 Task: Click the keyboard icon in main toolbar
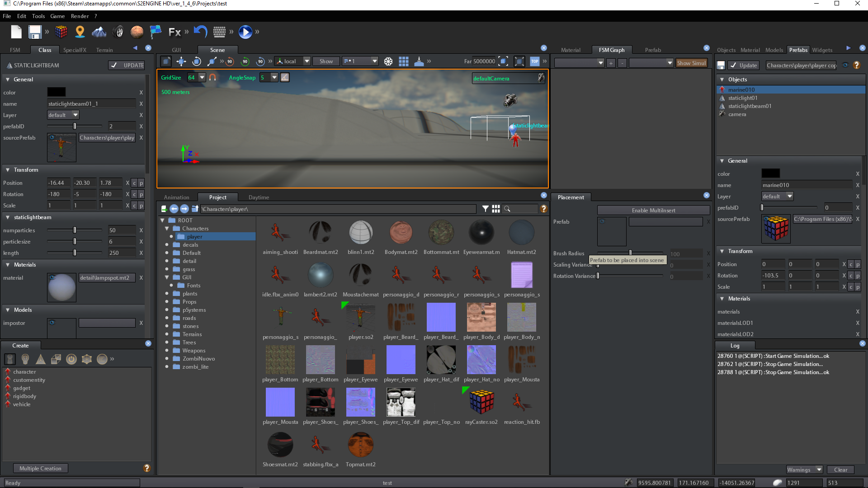[x=219, y=32]
